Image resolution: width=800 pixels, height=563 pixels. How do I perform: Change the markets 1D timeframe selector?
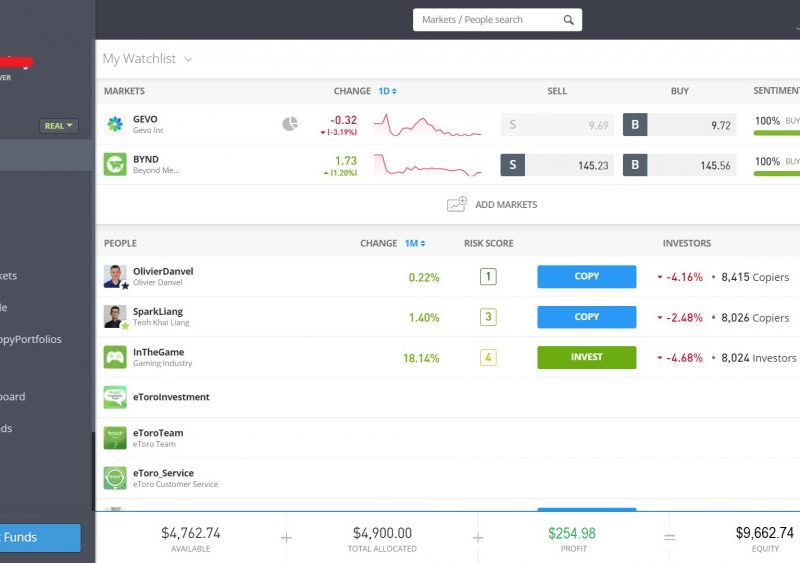point(387,91)
